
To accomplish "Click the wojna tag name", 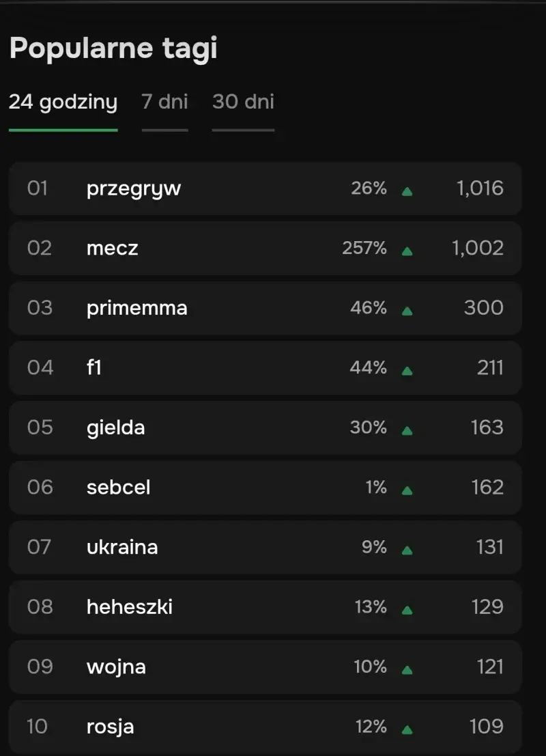I will (x=117, y=667).
